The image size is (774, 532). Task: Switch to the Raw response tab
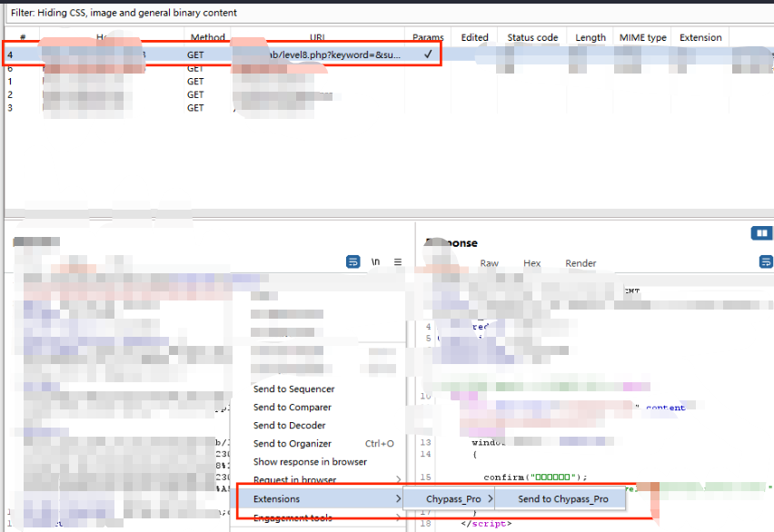tap(489, 263)
